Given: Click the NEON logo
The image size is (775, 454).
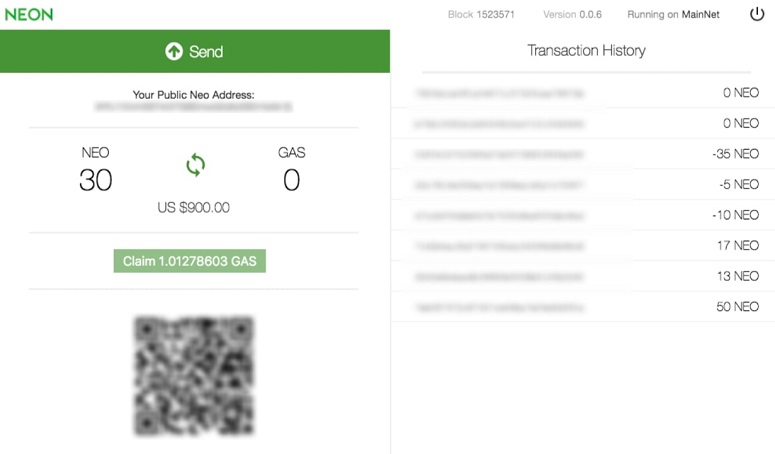Looking at the screenshot, I should [29, 15].
